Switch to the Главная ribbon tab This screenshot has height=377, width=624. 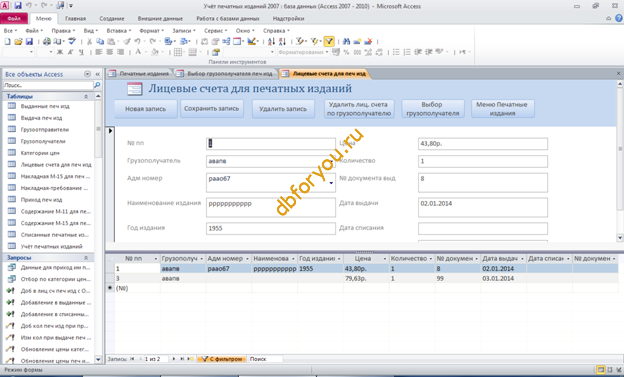(76, 18)
